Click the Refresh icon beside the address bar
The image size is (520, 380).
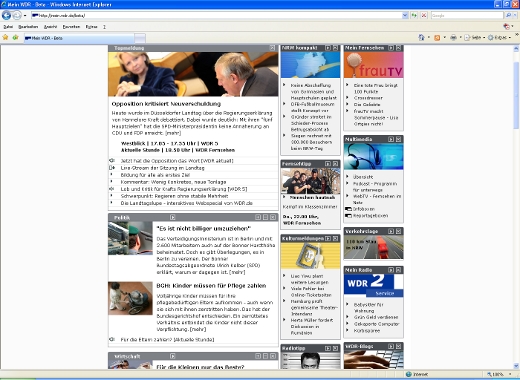point(414,15)
